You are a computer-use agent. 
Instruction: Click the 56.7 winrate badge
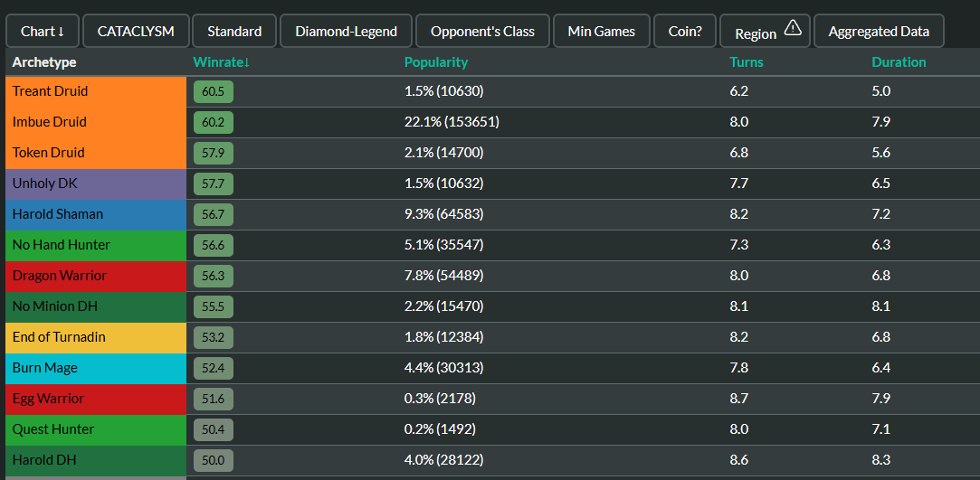(214, 215)
